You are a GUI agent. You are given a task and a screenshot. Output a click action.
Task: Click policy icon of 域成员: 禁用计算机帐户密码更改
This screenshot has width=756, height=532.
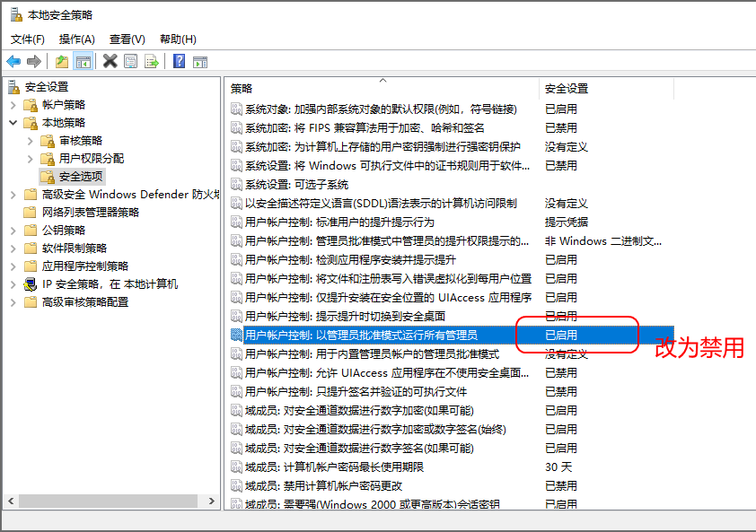pyautogui.click(x=236, y=485)
